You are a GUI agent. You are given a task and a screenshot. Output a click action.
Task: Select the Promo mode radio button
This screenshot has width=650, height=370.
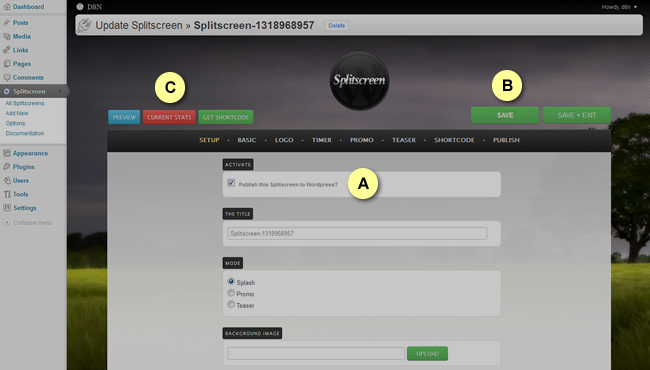point(231,293)
